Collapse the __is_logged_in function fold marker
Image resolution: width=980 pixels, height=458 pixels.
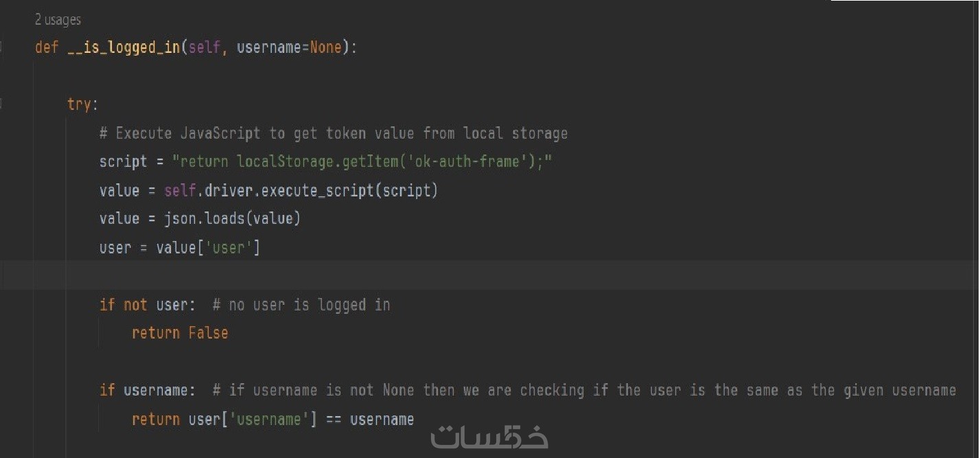[x=2, y=48]
